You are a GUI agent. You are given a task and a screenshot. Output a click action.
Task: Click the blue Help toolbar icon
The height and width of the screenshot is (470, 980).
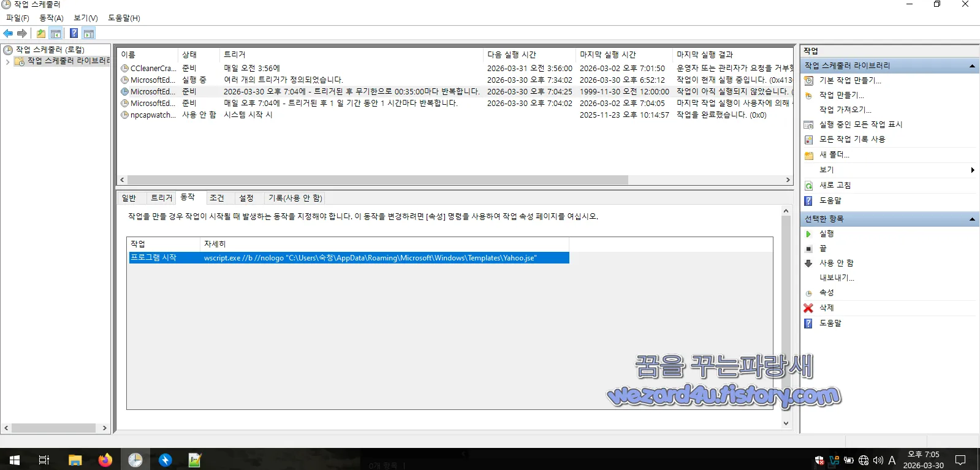pos(74,33)
